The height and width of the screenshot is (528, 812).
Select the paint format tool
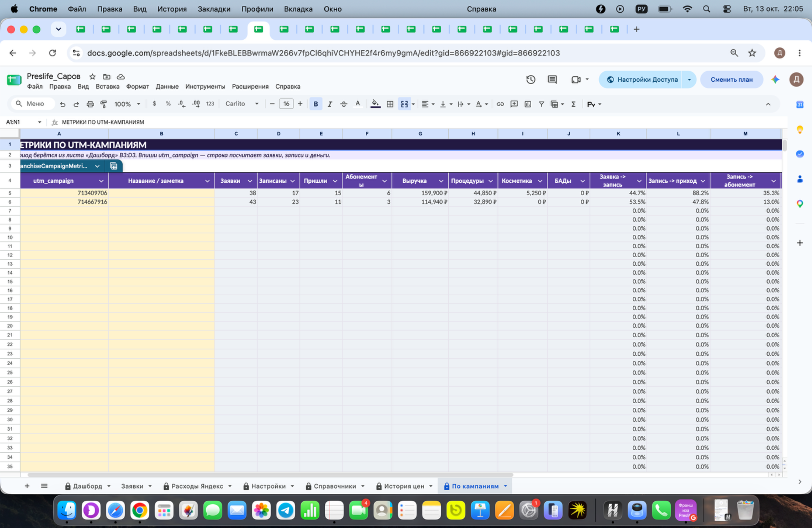[x=104, y=104]
